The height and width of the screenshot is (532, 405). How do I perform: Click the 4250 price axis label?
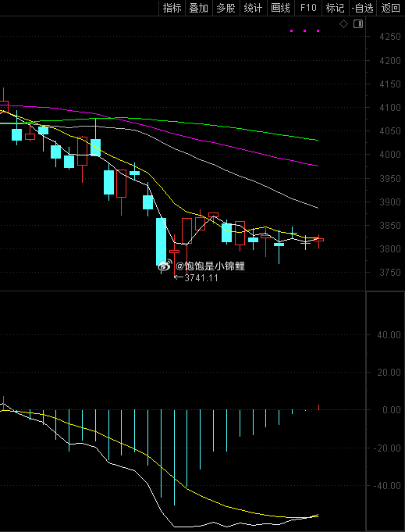(x=390, y=36)
